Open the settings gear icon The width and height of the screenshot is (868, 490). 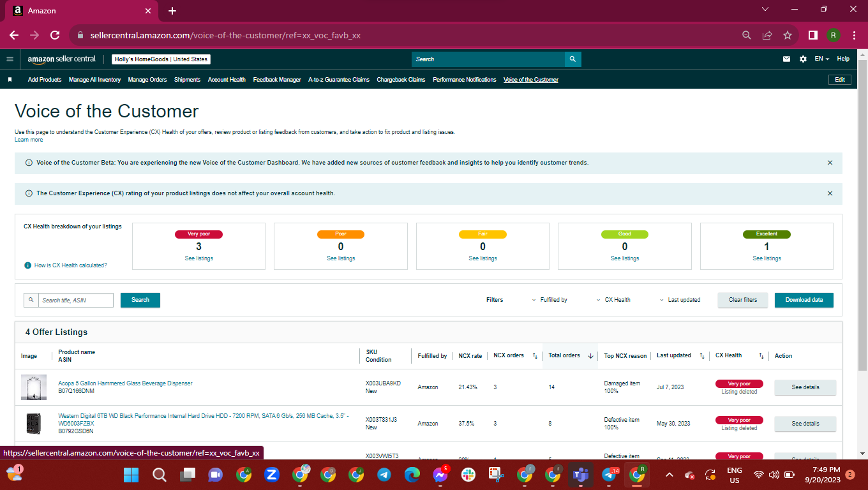[803, 59]
